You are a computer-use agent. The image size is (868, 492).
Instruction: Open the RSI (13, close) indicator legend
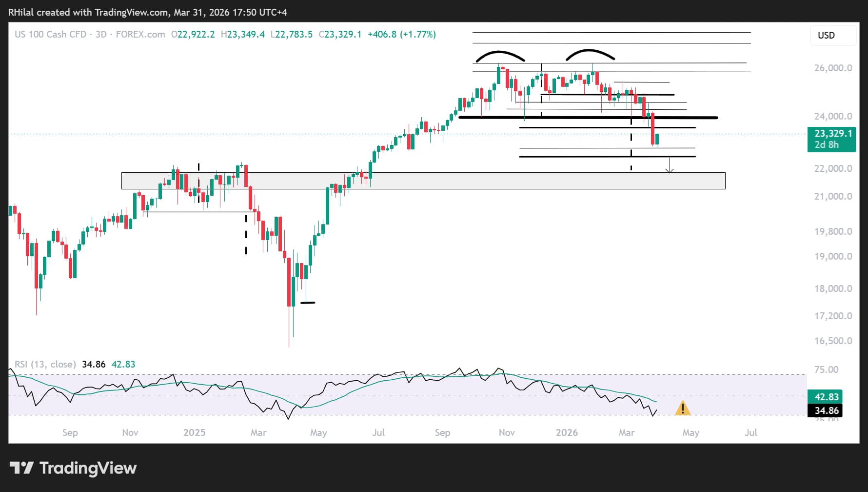click(45, 364)
